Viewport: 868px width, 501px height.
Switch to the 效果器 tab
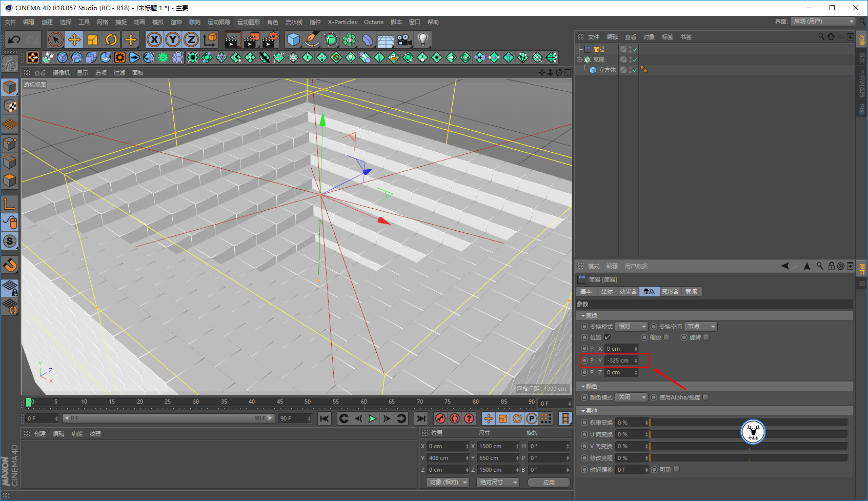(628, 291)
